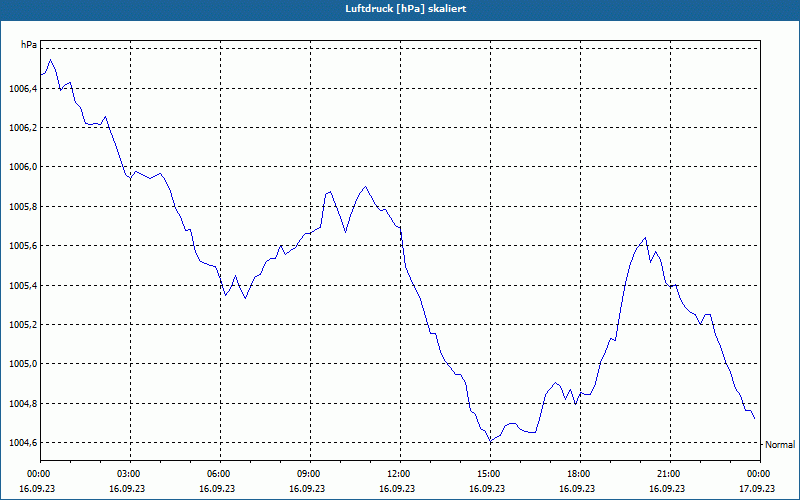Select the 1004,8 y-axis value
800x500 pixels.
point(23,404)
